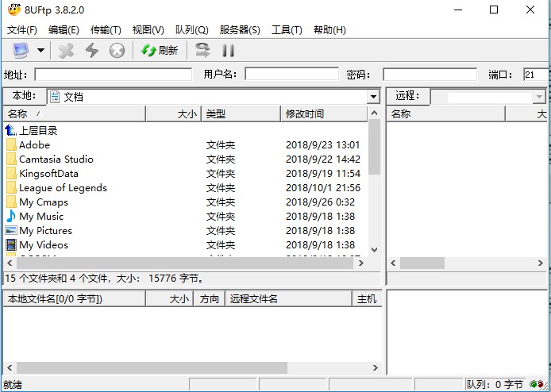Click the disconnect X toolbar icon
Viewport: 551px width, 392px height.
pyautogui.click(x=67, y=51)
